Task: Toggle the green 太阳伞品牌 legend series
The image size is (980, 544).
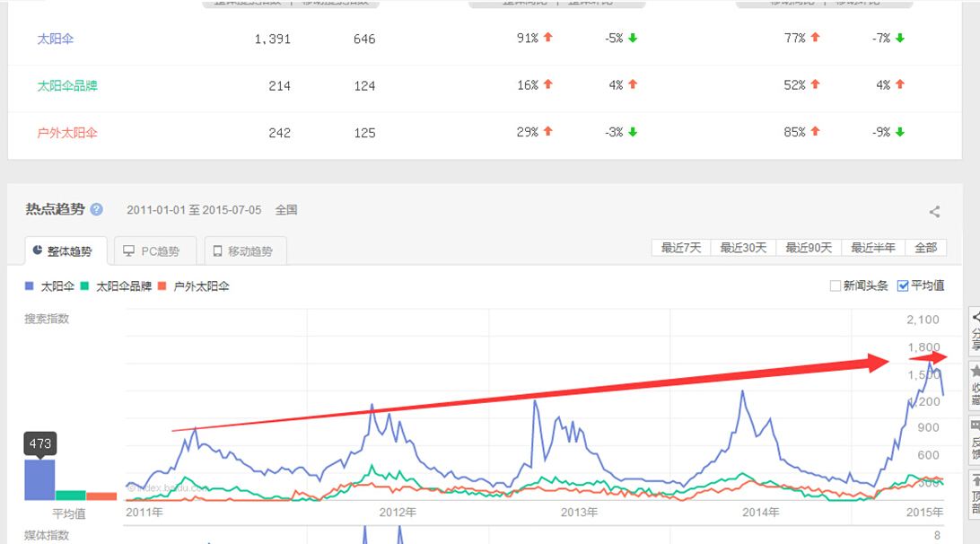Action: [x=116, y=286]
